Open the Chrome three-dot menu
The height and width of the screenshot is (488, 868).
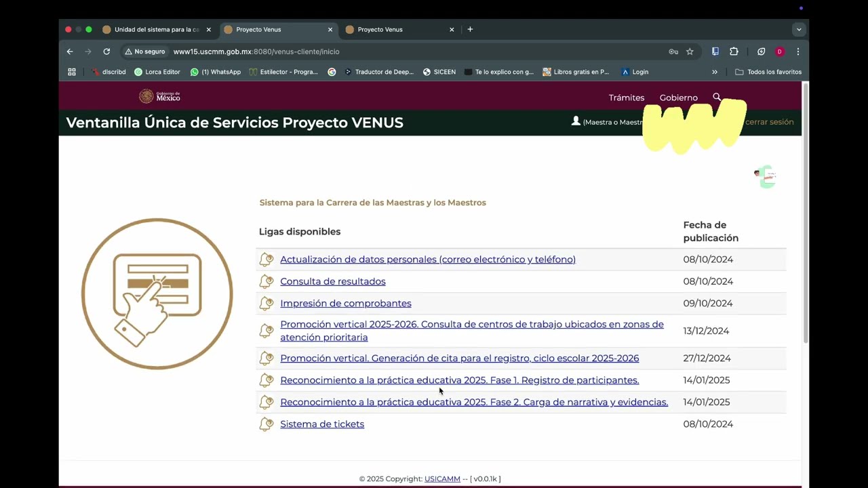click(x=798, y=52)
